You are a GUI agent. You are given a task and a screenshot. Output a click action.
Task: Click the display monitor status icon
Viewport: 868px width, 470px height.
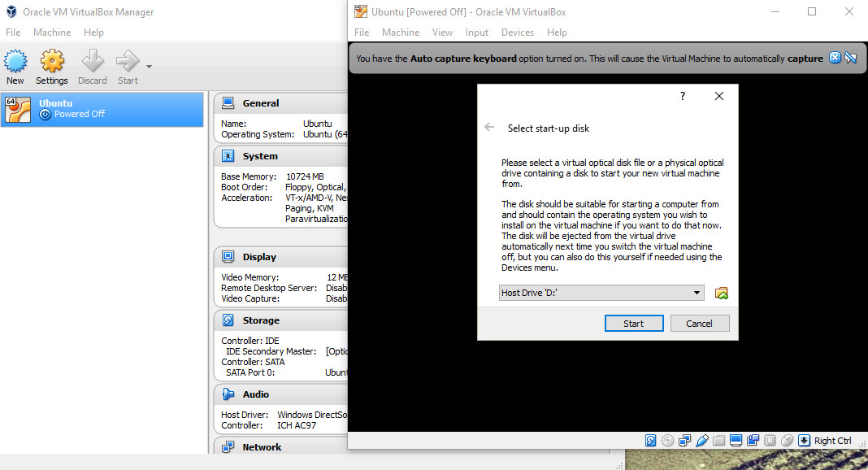[x=736, y=441]
